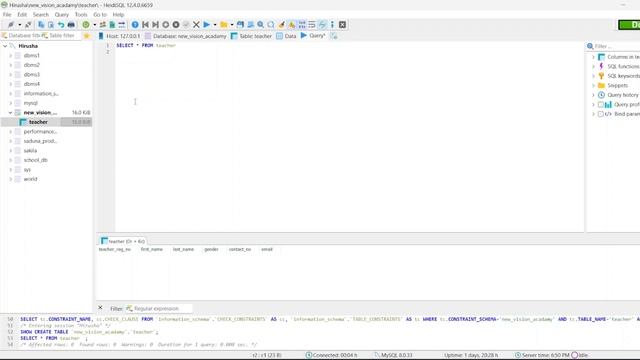Screen dimensions: 640x360
Task: Collapse the new_vision database node
Action: click(11, 113)
